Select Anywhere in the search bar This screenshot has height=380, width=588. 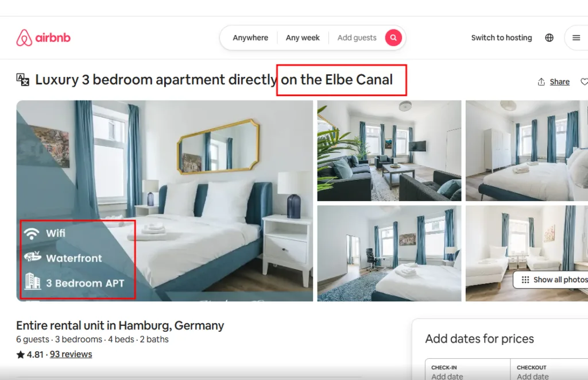[x=250, y=37]
